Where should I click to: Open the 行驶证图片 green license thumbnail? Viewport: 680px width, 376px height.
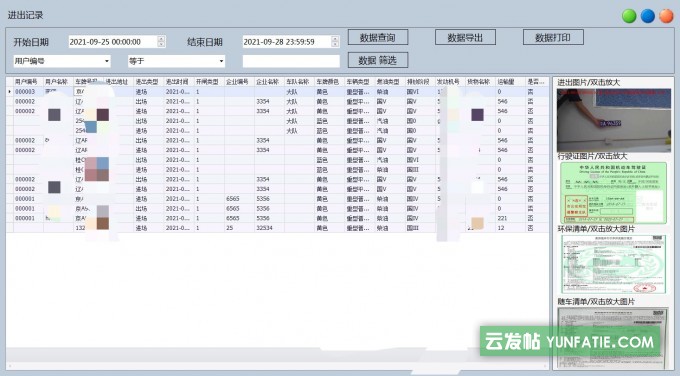[614, 193]
